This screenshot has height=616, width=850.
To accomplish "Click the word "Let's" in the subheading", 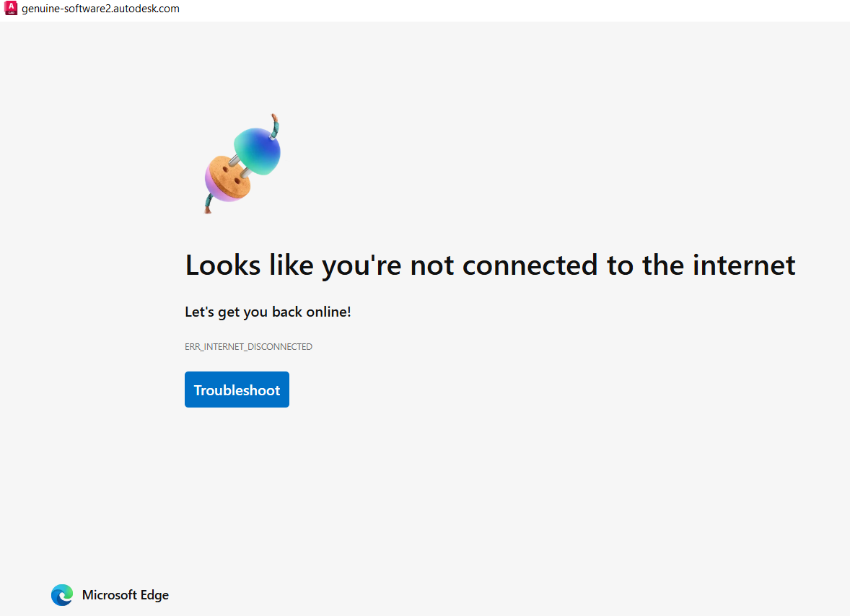I will [200, 312].
